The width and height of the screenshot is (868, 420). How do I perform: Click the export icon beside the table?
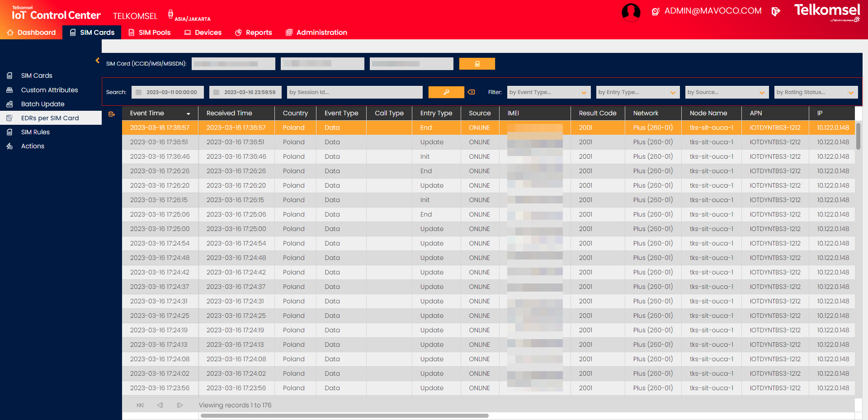112,114
